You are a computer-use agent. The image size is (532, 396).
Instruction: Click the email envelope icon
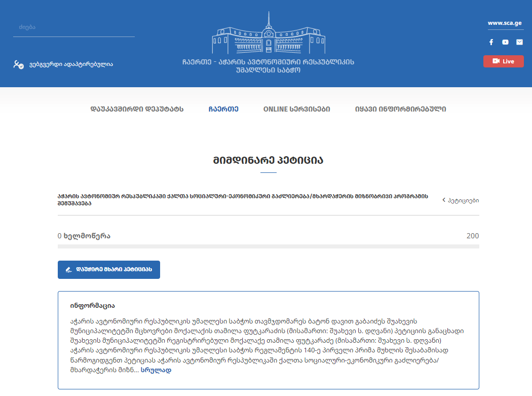pyautogui.click(x=519, y=42)
